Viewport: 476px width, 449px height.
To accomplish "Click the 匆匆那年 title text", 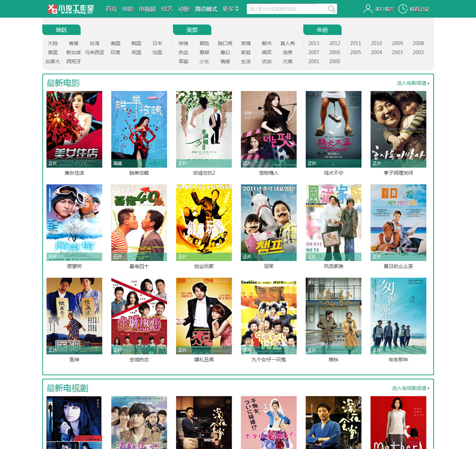I will [x=398, y=360].
